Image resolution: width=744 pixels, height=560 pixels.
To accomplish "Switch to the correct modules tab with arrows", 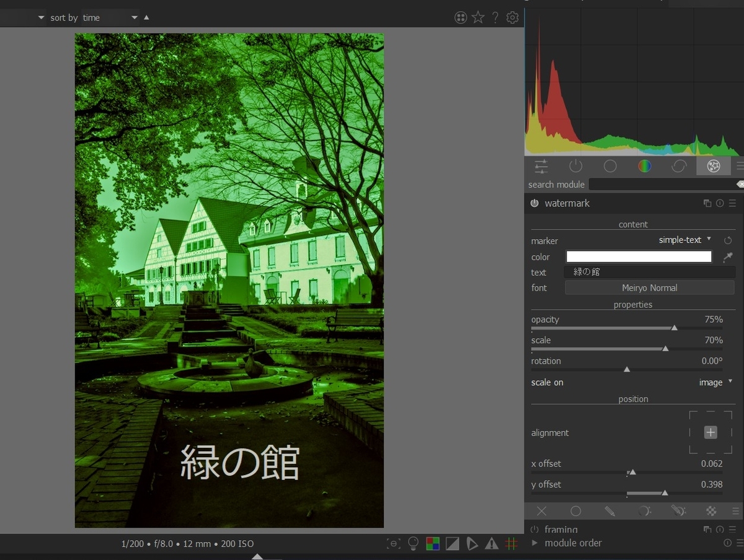I will 679,166.
